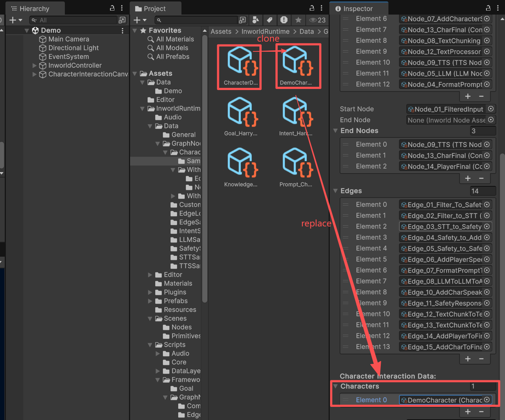Screen dimensions: 505x420
Task: Open picker for Node_07_AddCharacterS element
Action: (487, 19)
